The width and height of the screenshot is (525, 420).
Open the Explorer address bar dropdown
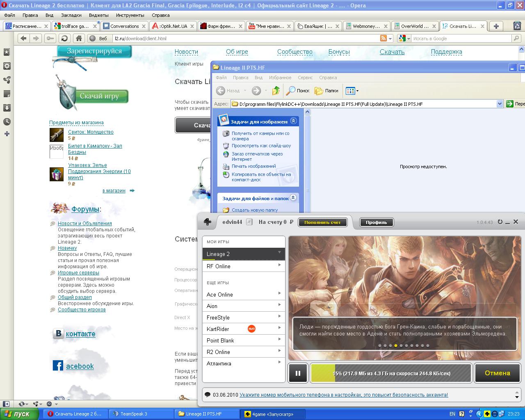[x=500, y=104]
